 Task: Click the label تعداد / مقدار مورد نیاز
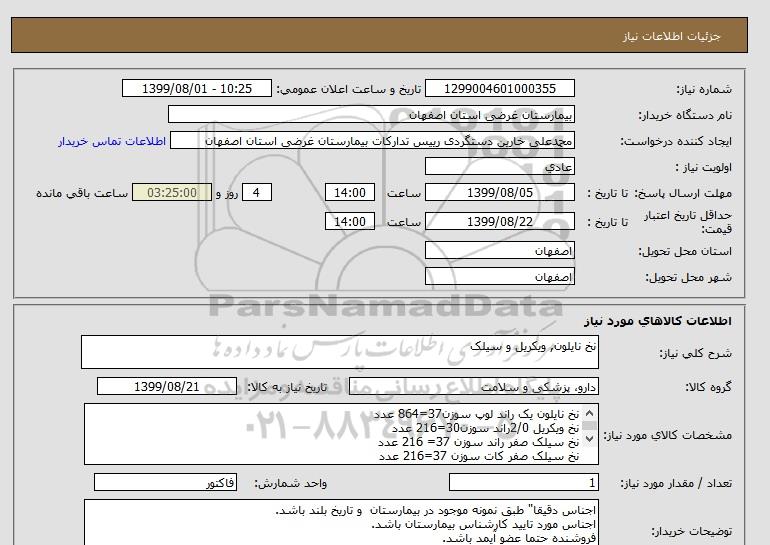(676, 484)
